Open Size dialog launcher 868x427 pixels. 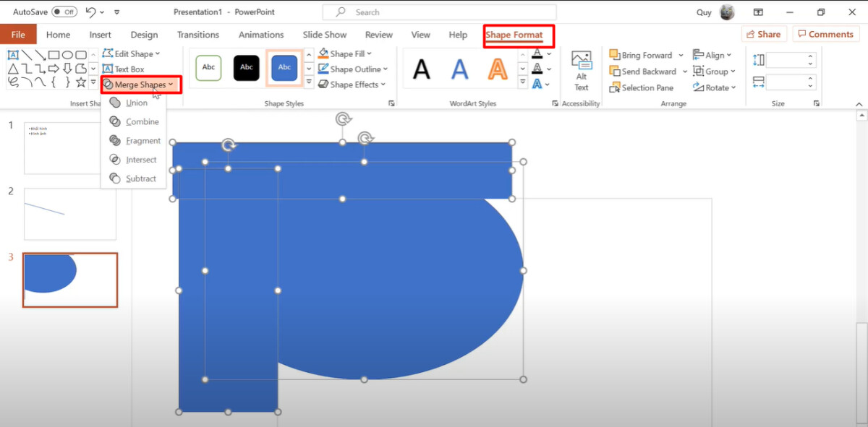click(x=817, y=104)
